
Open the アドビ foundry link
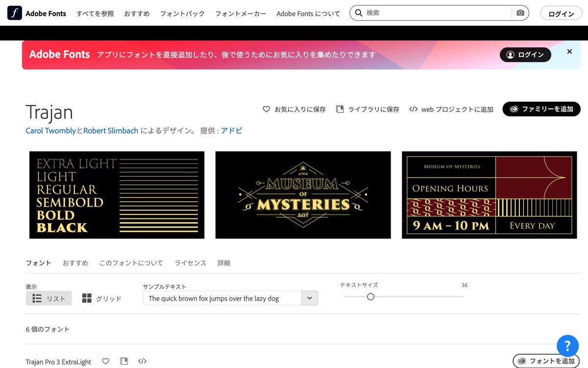coord(231,131)
